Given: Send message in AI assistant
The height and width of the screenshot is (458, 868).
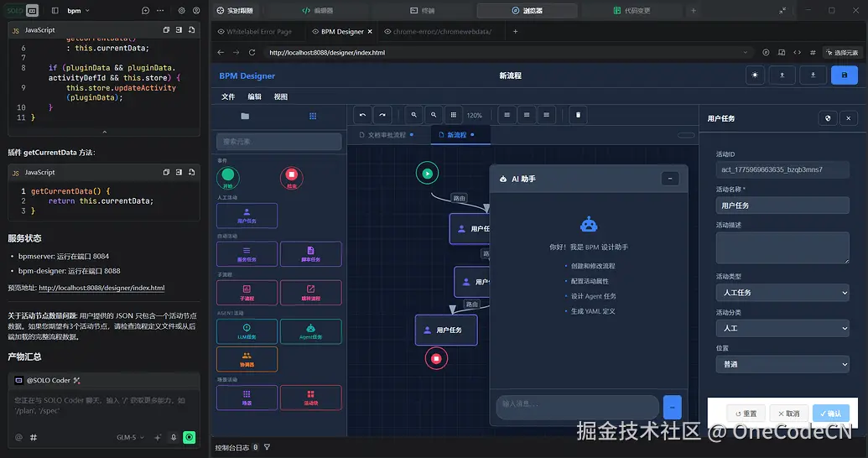Looking at the screenshot, I should [672, 407].
